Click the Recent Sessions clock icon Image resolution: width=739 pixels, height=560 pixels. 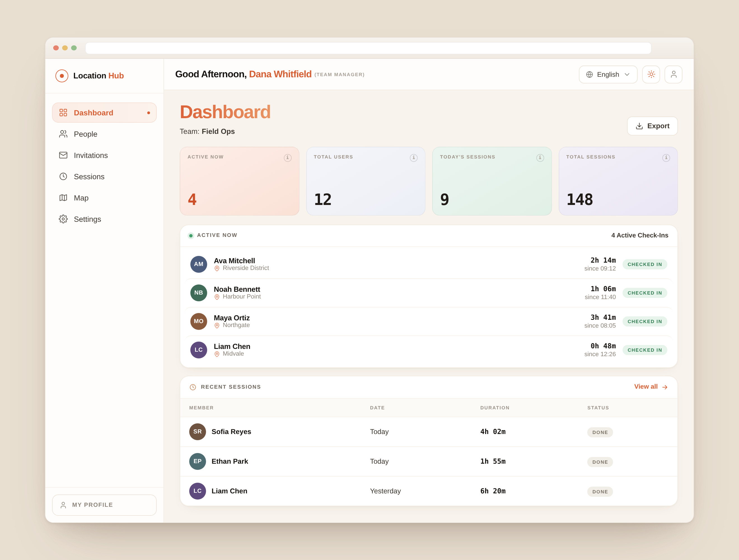coord(193,387)
